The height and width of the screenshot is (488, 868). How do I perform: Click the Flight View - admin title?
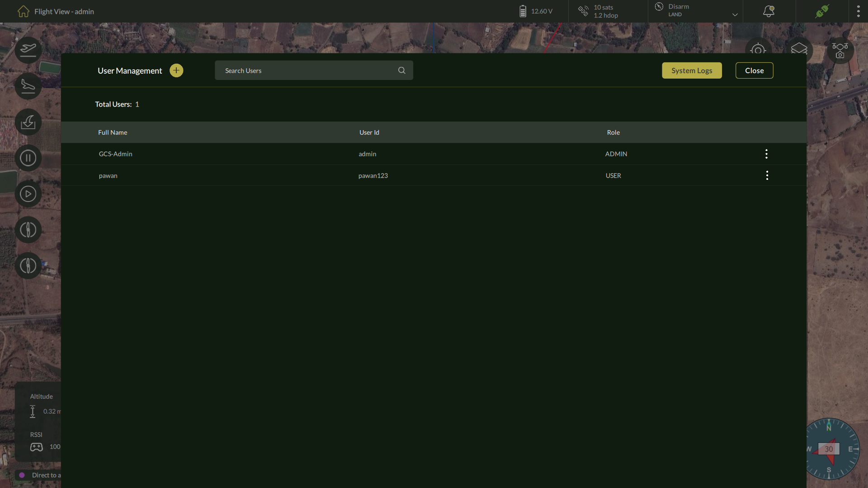[x=64, y=11]
